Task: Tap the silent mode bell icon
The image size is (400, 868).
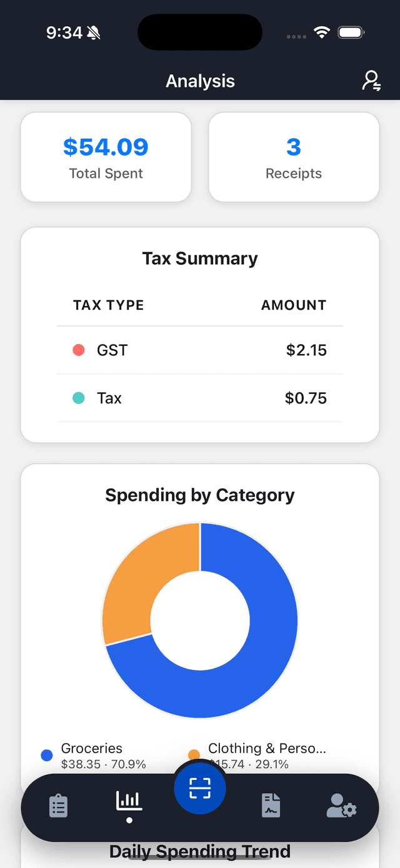Action: 94,32
